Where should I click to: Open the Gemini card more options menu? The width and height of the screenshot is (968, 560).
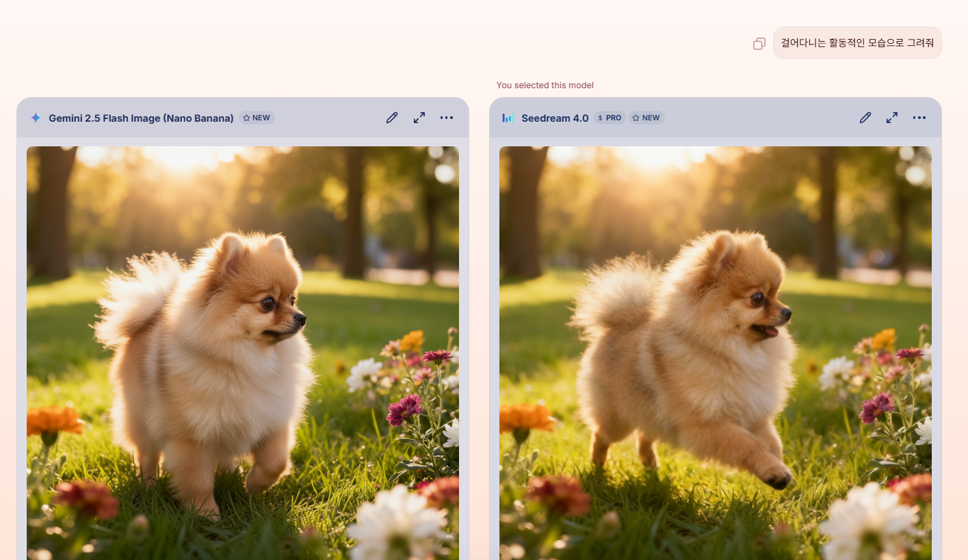pyautogui.click(x=447, y=118)
